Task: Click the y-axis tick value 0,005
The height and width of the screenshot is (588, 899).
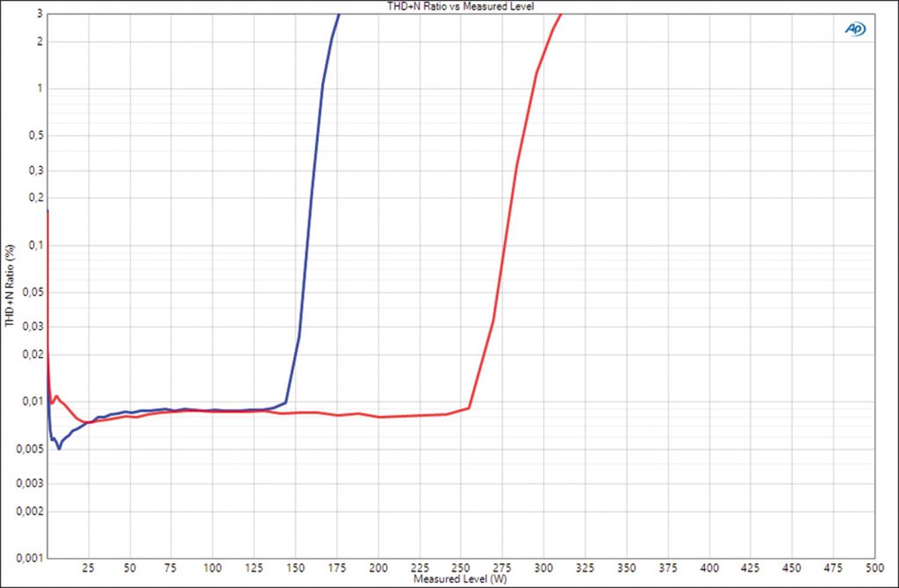Action: (x=31, y=450)
